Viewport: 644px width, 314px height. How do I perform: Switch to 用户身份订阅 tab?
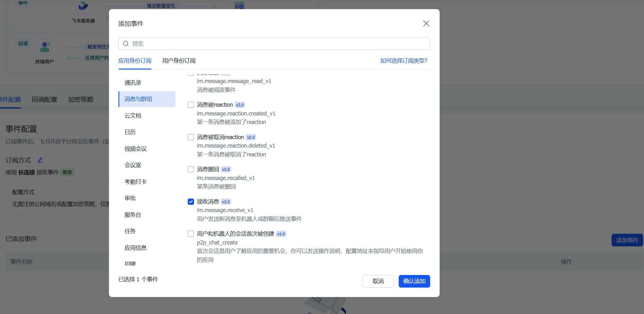(x=179, y=61)
